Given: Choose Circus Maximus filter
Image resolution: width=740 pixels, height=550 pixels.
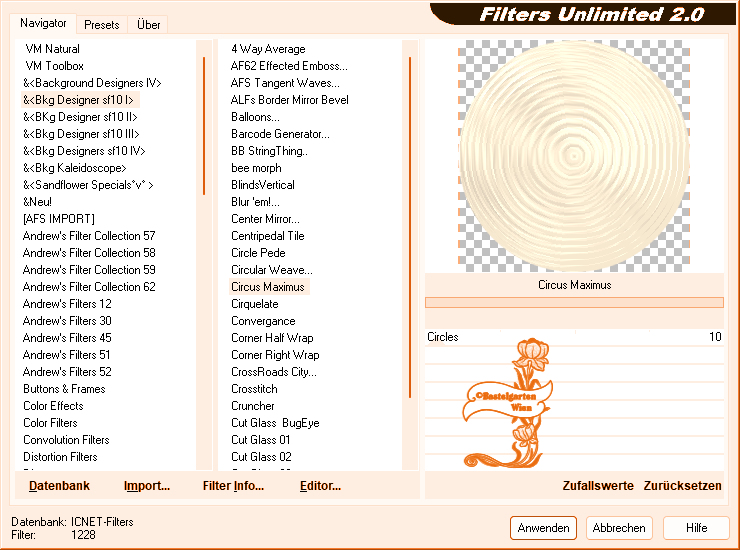Looking at the screenshot, I should [268, 287].
